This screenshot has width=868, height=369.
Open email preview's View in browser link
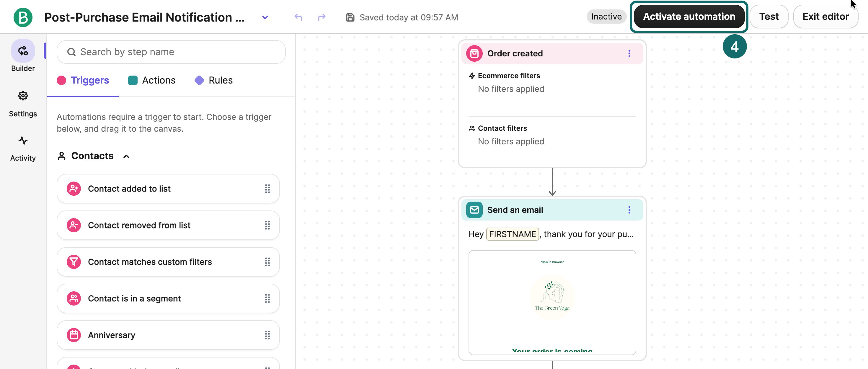pos(552,262)
